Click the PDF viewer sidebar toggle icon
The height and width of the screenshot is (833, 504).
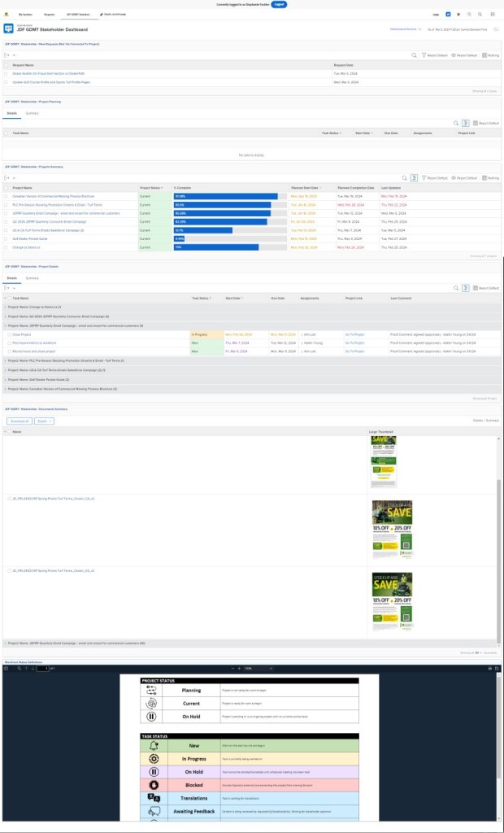[x=7, y=668]
